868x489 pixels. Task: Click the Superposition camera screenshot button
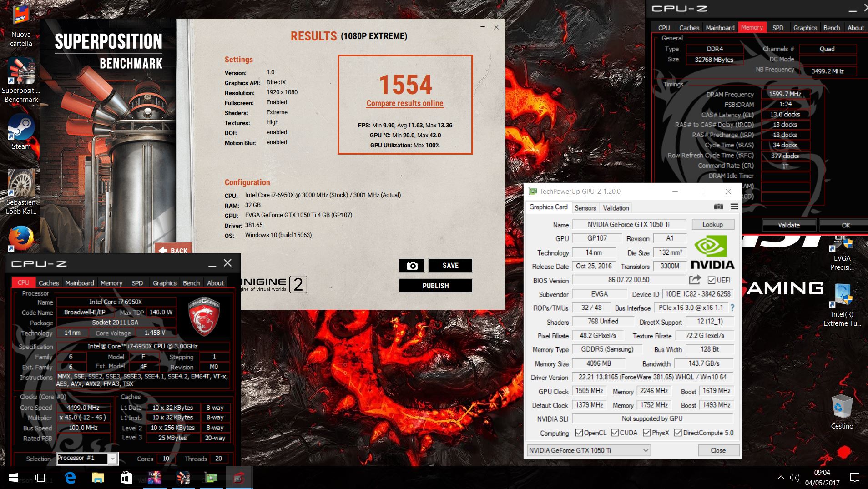412,266
